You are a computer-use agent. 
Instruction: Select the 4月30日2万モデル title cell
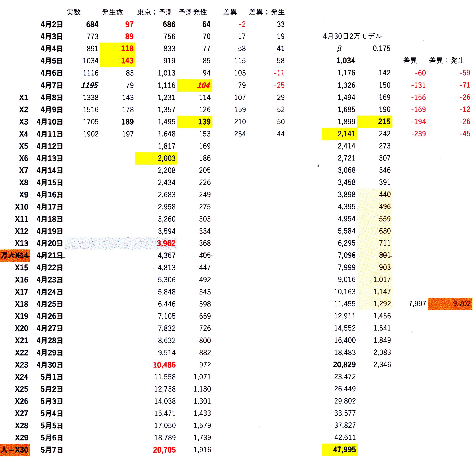(352, 36)
